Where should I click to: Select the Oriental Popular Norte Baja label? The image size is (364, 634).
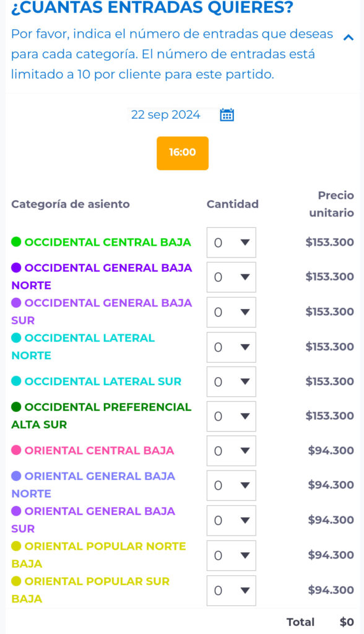click(x=98, y=555)
